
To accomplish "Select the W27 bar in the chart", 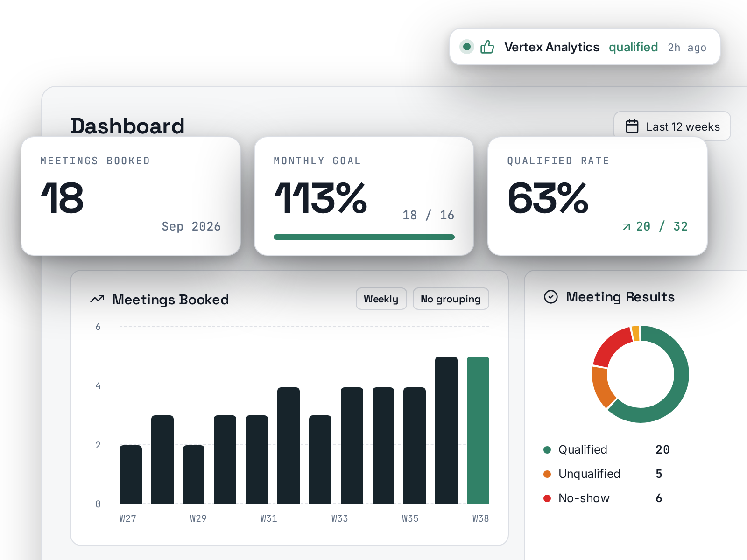I will coord(131,475).
